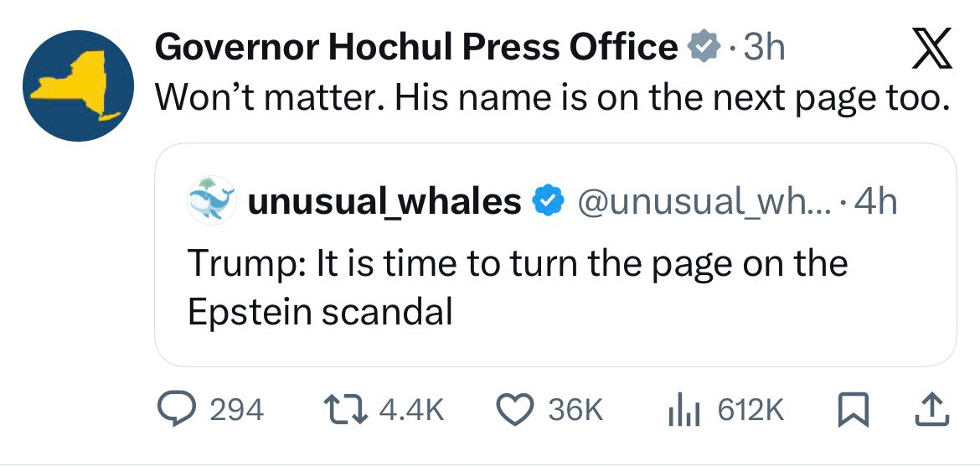Click the reply speech bubble icon

point(177,408)
